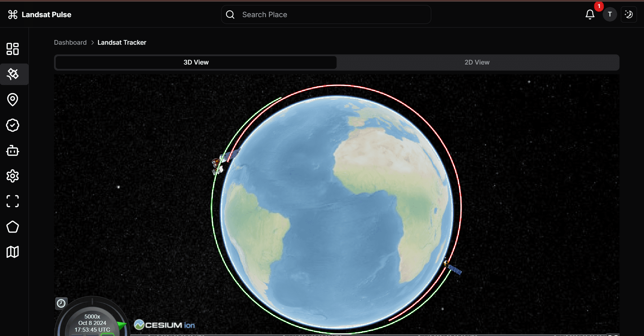Viewport: 644px width, 336px height.
Task: Click the 5000x speed multiplier text
Action: [92, 317]
